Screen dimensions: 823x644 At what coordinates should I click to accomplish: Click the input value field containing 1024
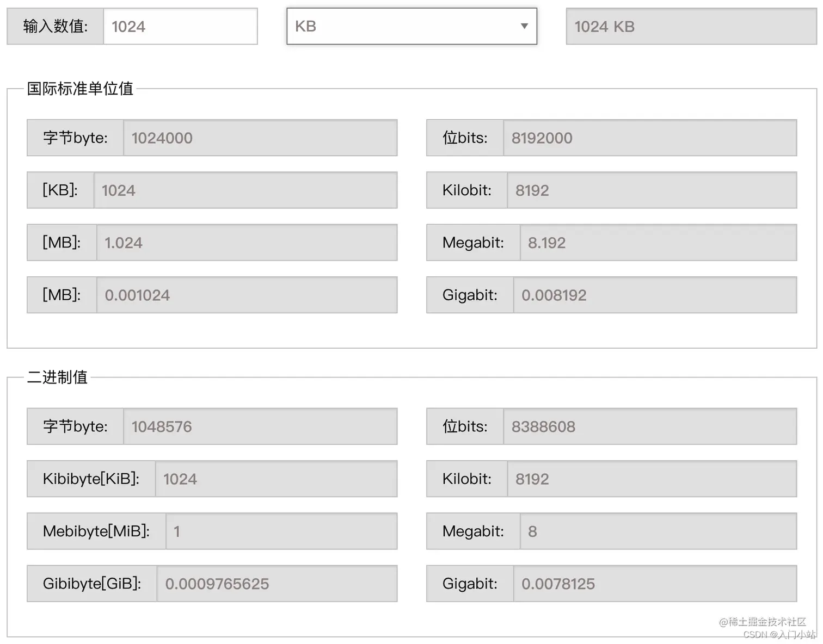point(180,26)
